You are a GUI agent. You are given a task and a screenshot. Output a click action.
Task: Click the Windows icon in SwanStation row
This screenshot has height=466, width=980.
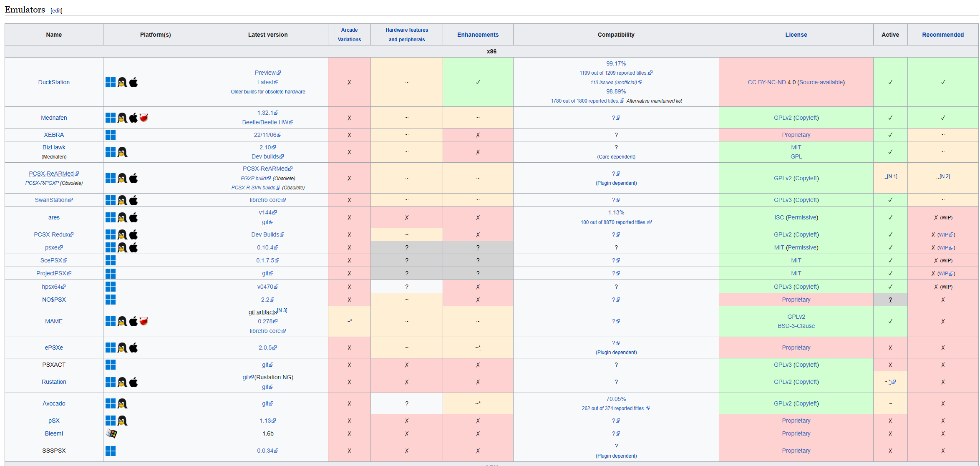click(111, 200)
